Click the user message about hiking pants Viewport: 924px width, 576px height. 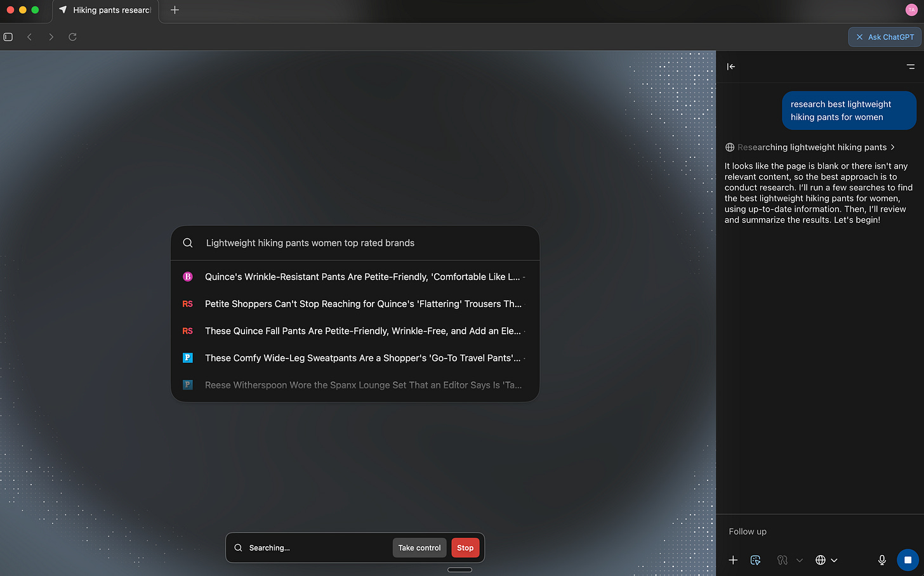(849, 110)
